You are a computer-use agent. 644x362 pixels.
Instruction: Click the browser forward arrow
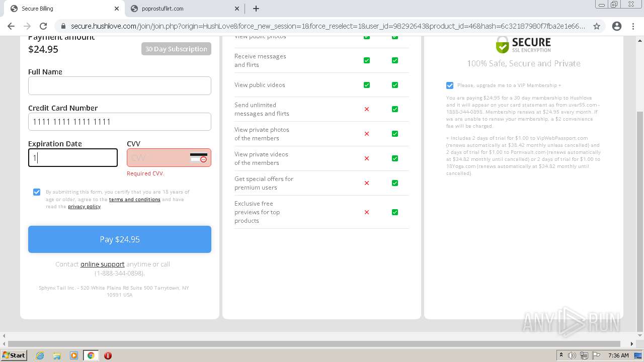(x=27, y=26)
